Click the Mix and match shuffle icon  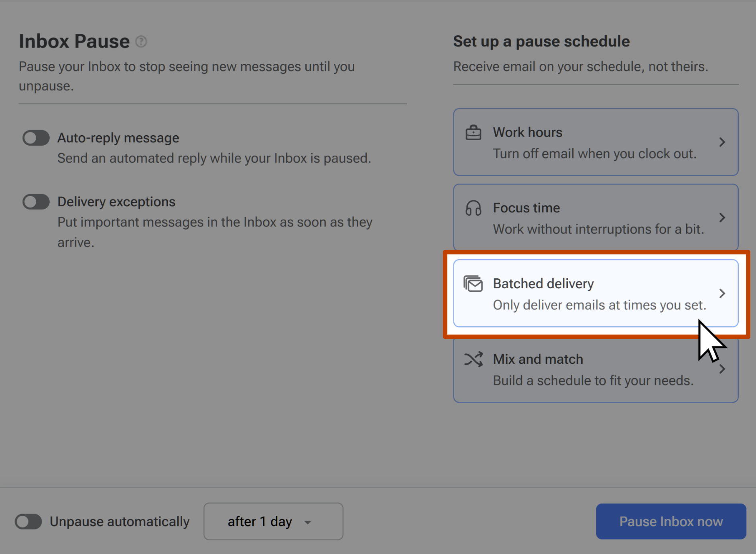(473, 359)
